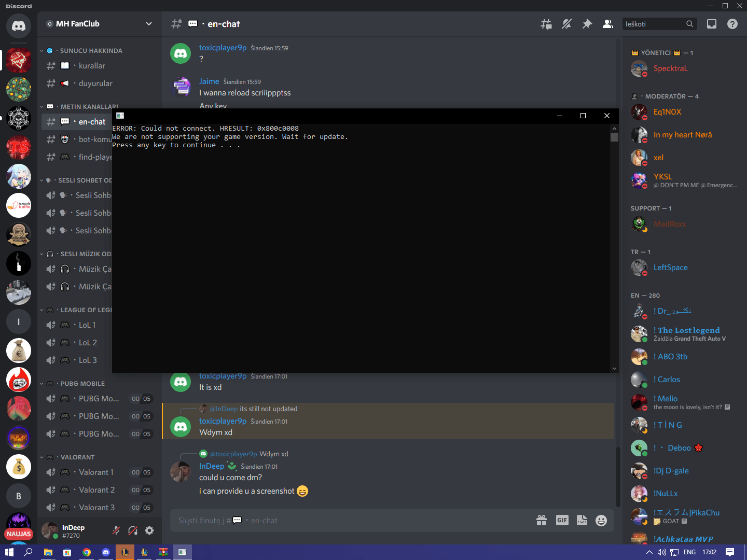Open the server with letter I icon
Viewport: 747px width, 560px height.
[19, 321]
